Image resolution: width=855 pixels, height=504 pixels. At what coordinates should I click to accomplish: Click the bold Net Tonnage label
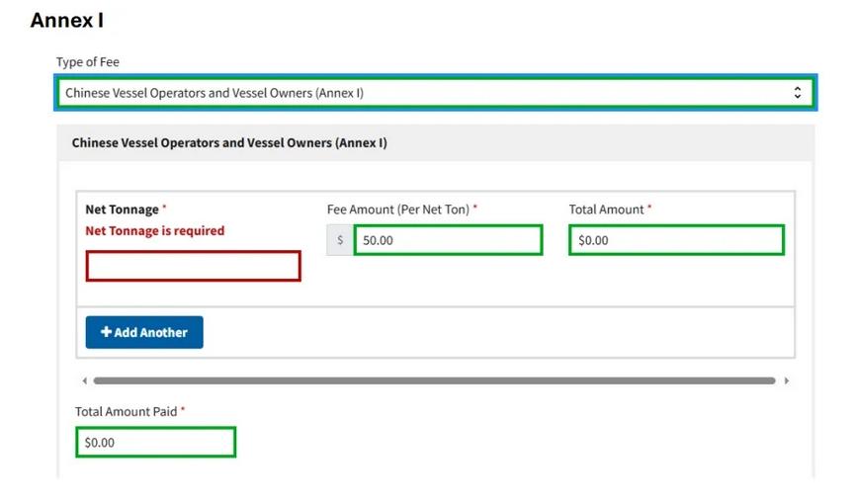tap(122, 210)
